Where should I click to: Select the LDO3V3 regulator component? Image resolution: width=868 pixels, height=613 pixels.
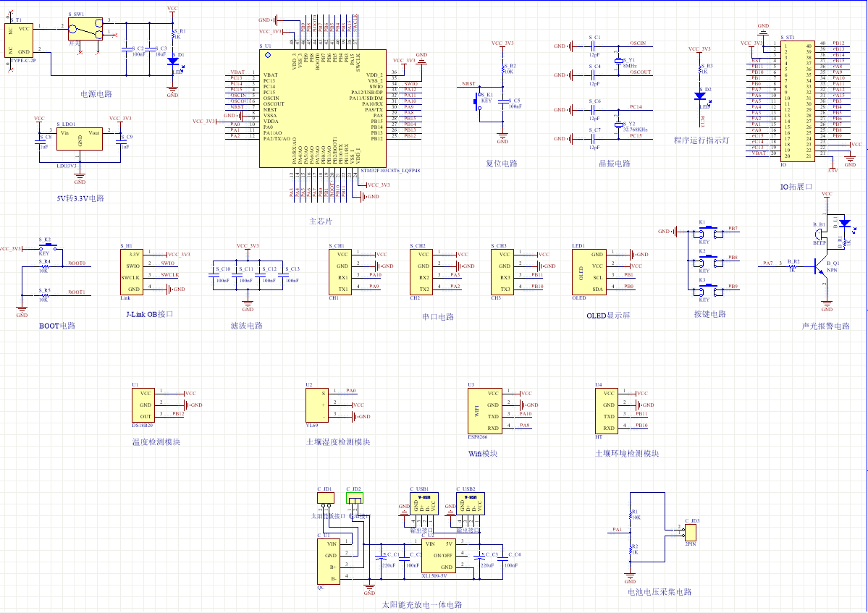tap(79, 139)
